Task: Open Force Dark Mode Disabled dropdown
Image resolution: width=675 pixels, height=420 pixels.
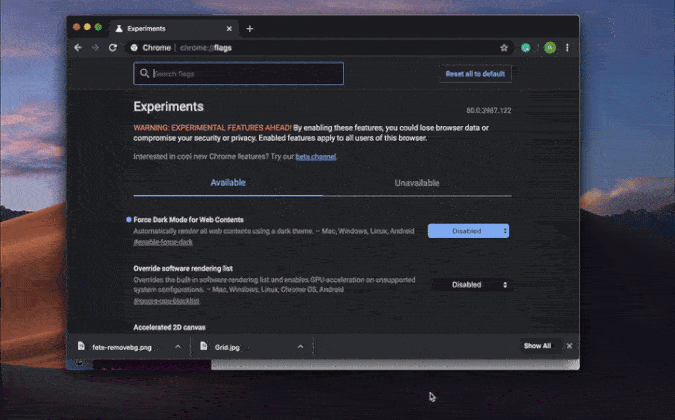Action: tap(468, 231)
